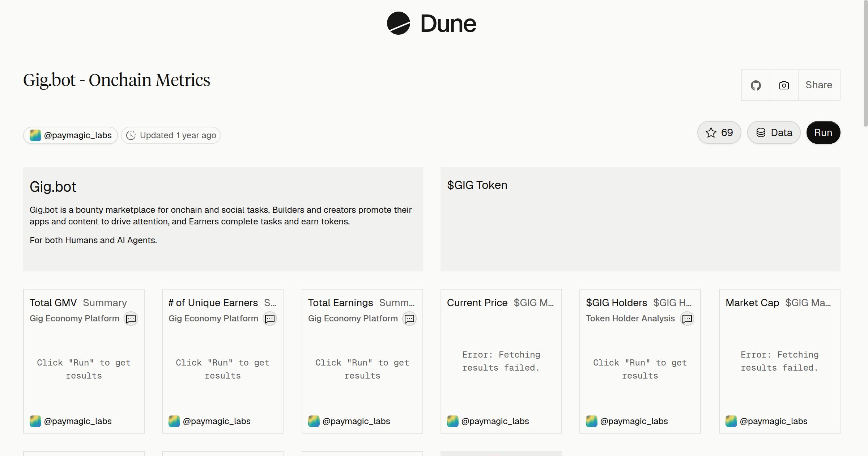Click the $GIG Token heading

click(477, 185)
